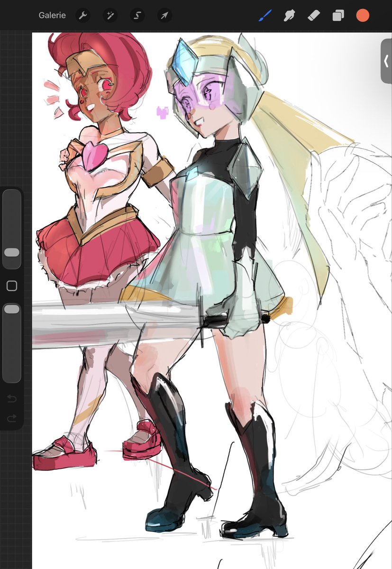392x569 pixels.
Task: Select the Eraser tool
Action: click(314, 16)
